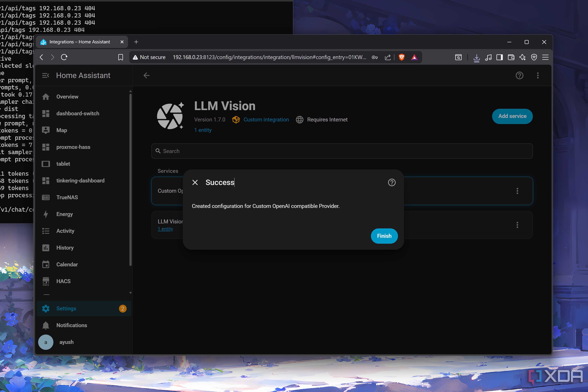
Task: Open the page help icon at top right
Action: [520, 76]
